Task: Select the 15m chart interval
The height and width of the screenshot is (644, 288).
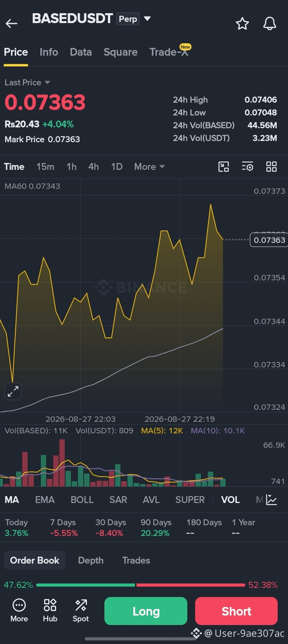Action: coord(45,167)
